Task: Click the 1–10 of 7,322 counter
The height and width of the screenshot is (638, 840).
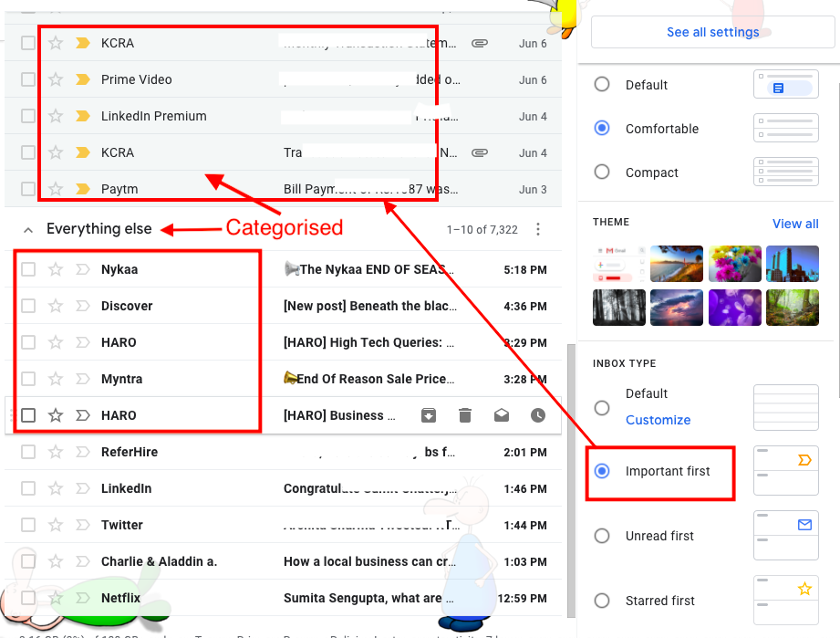Action: click(482, 229)
